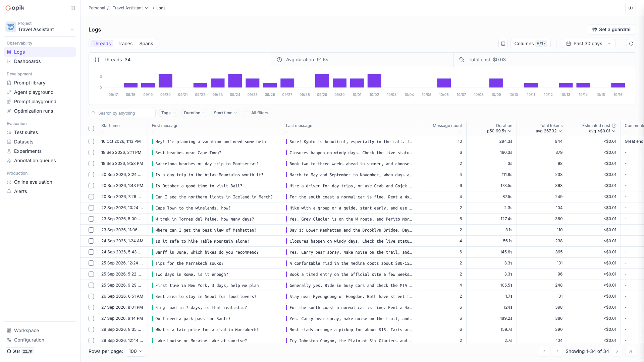Open Alerts page
Screen dimensions: 644x362
(40, 191)
